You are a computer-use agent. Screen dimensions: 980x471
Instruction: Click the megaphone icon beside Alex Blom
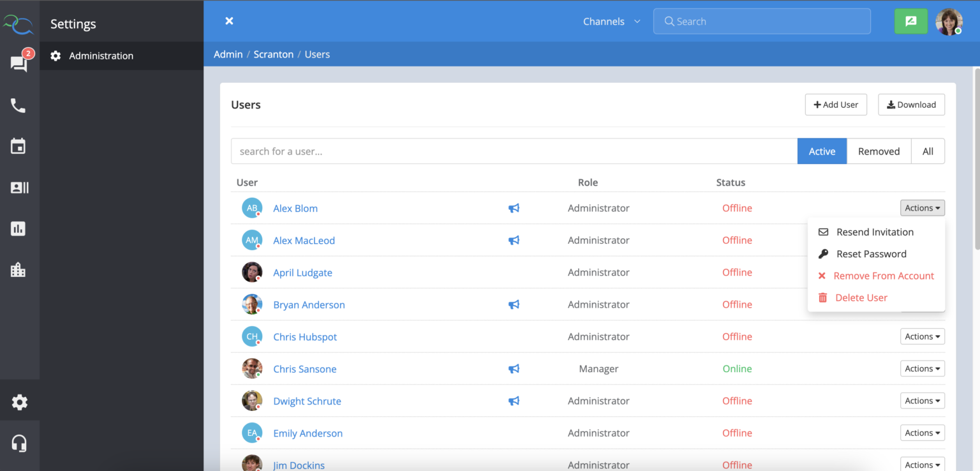point(514,208)
